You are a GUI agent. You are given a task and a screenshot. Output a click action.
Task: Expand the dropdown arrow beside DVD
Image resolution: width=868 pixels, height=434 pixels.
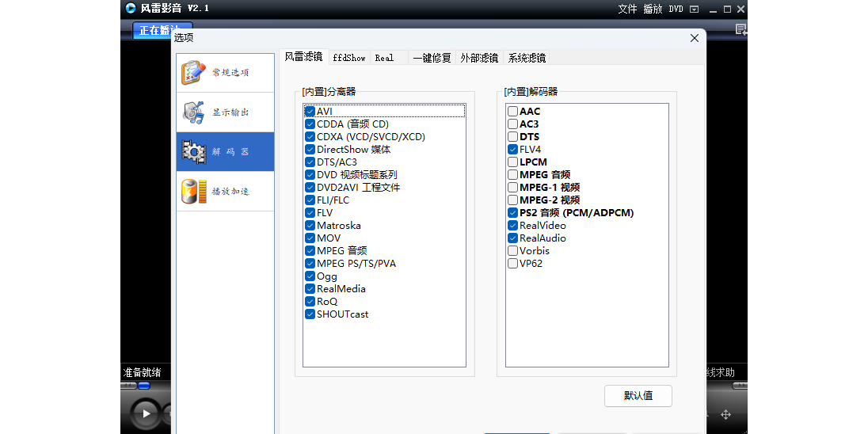tap(695, 10)
